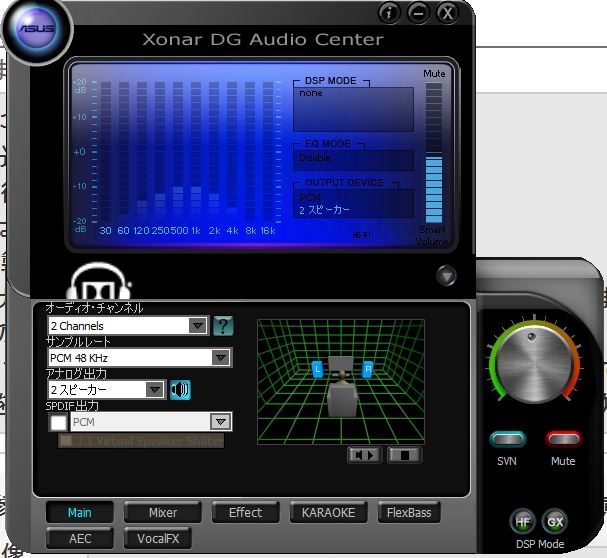
Task: Open the PCM 48 KHz sample rate dropdown
Action: [x=140, y=357]
